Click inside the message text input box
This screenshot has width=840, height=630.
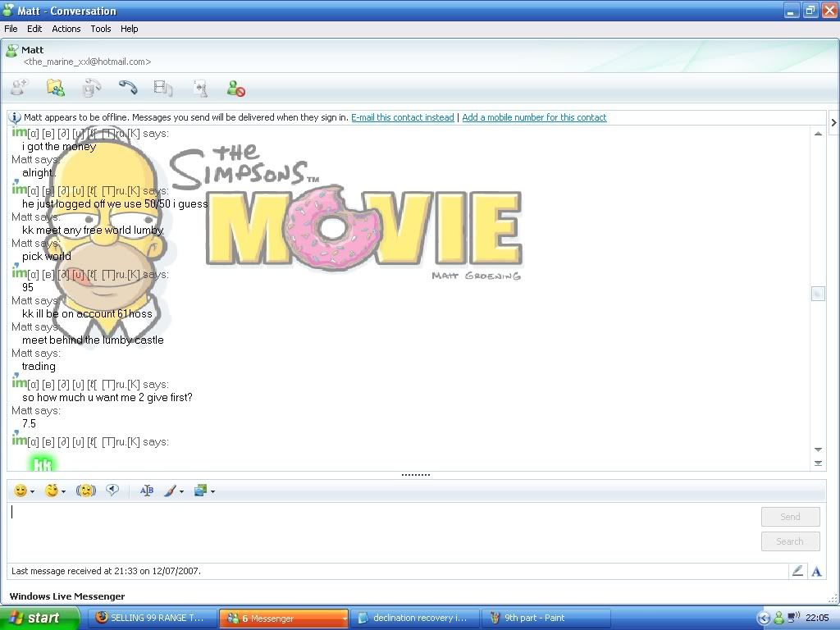377,529
